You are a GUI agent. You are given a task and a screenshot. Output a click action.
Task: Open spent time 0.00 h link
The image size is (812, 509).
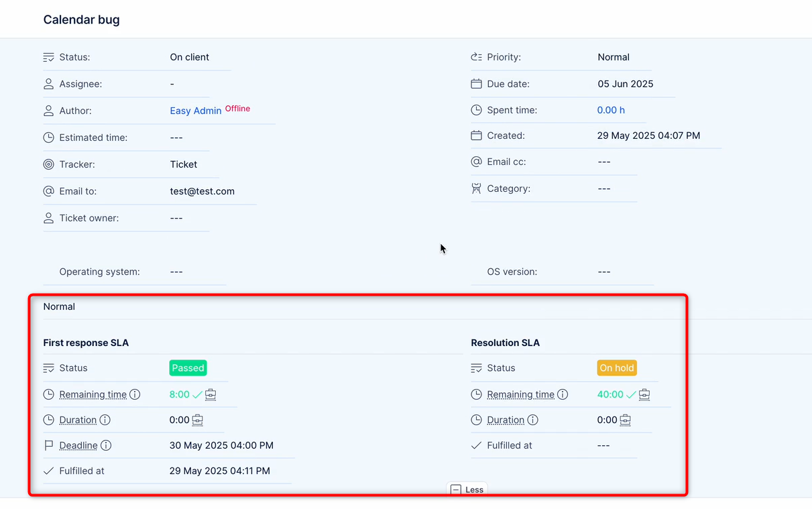tap(611, 110)
